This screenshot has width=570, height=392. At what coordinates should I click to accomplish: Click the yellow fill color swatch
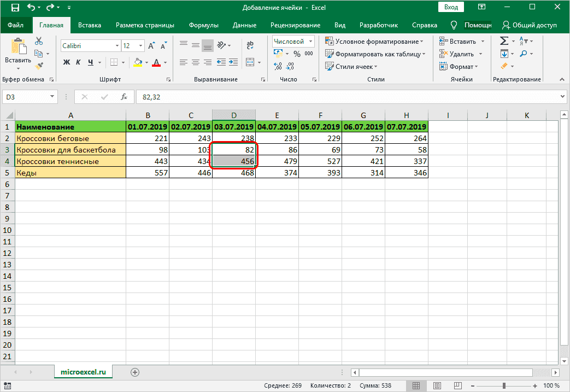point(138,62)
